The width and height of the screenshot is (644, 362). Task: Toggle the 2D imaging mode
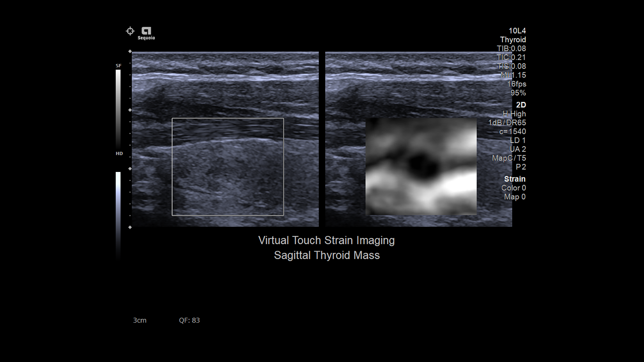(521, 105)
